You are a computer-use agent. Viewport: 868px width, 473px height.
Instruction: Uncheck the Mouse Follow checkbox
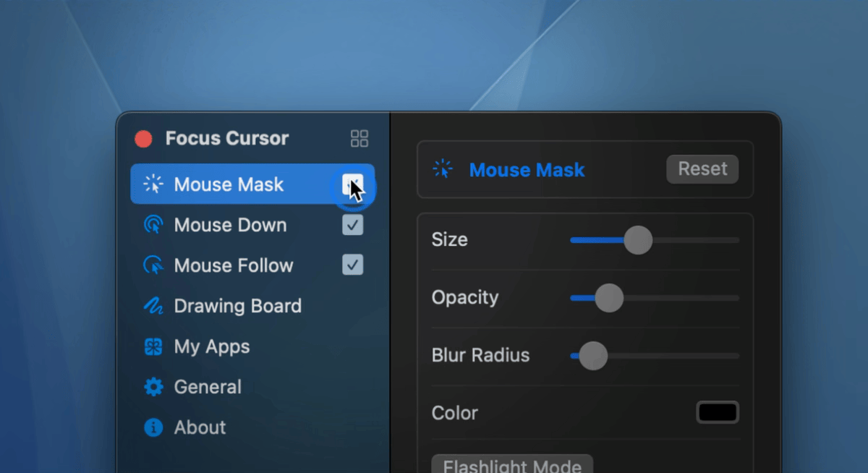(x=352, y=265)
